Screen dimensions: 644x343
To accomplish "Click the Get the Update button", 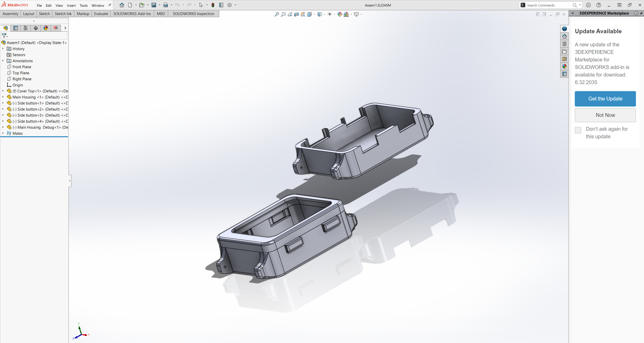I will click(605, 99).
